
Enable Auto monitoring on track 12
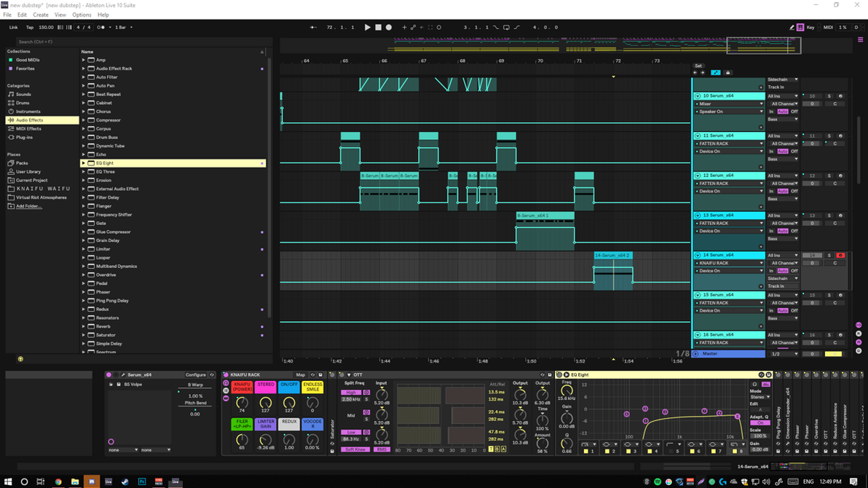coord(783,192)
